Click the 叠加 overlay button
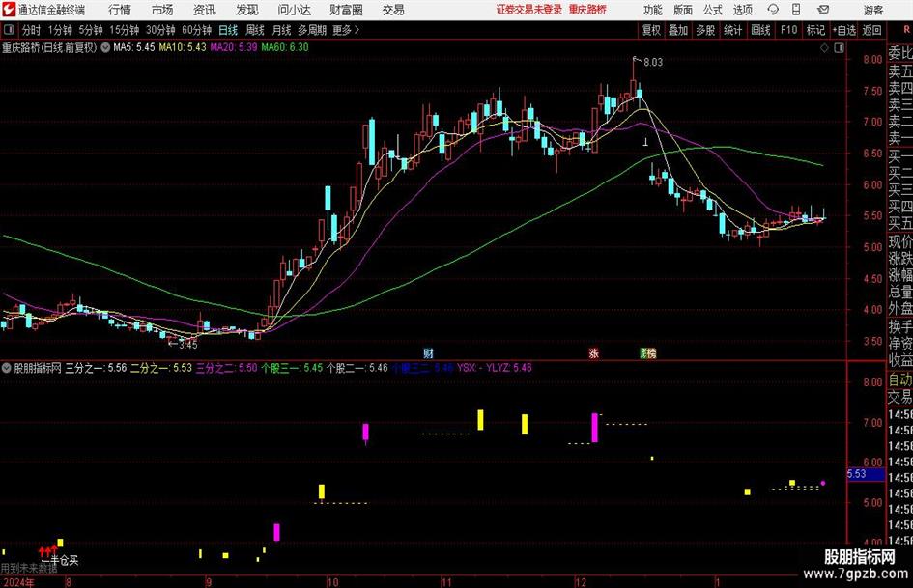Viewport: 913px width, 588px height. pos(678,30)
